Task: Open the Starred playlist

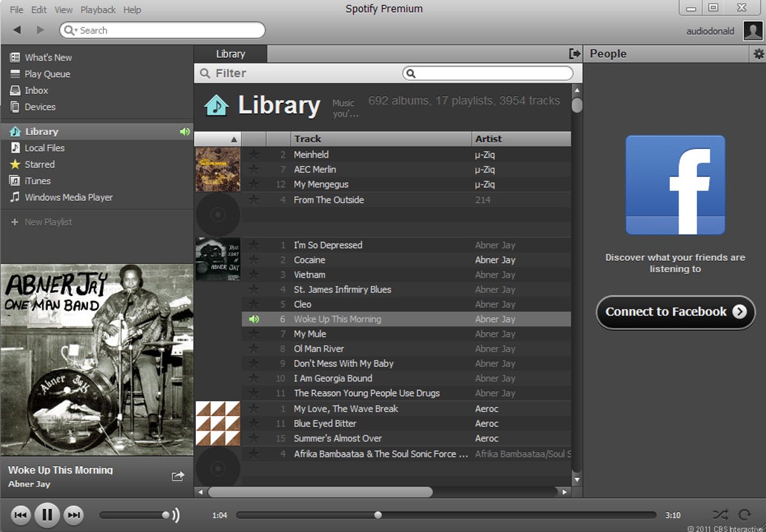Action: [39, 165]
